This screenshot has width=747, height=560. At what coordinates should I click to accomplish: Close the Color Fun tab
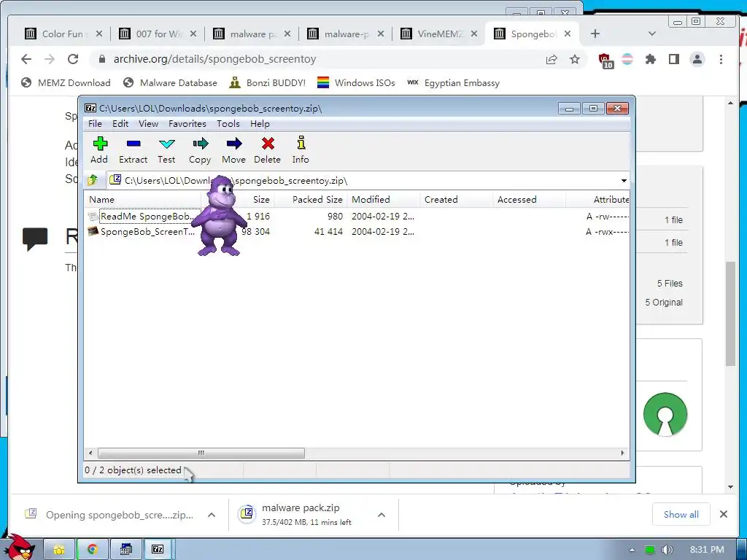98,34
